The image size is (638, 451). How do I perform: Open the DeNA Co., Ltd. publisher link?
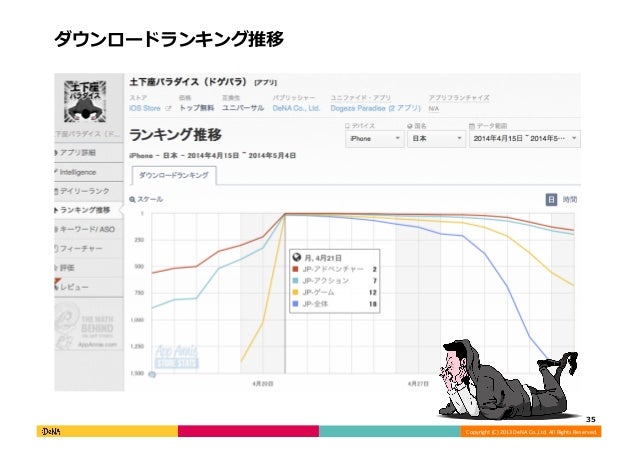click(296, 108)
